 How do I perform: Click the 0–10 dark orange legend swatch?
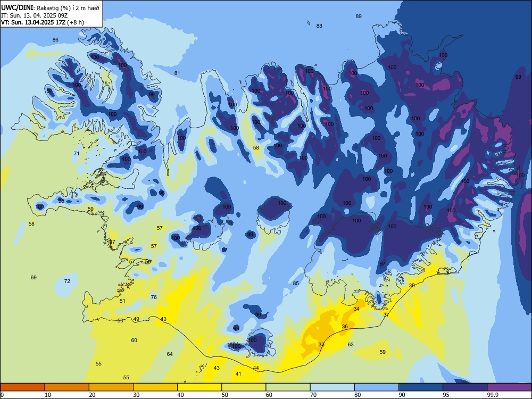pos(22,387)
